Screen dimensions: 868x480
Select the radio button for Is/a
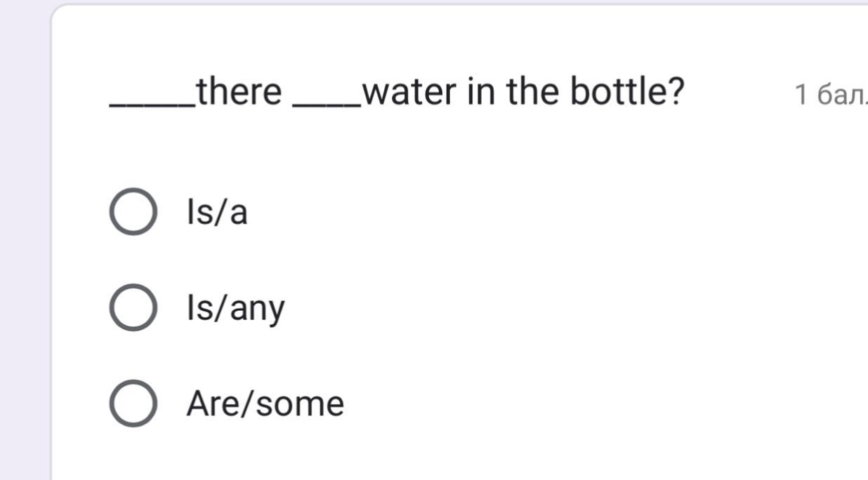point(133,212)
